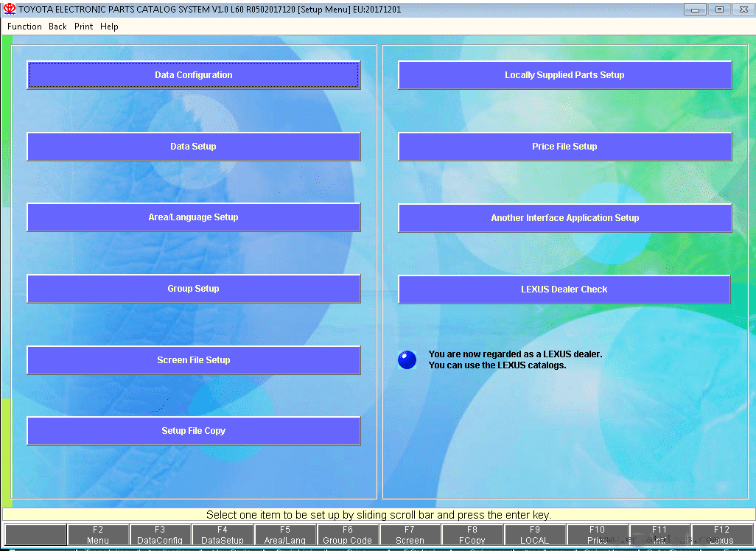Open Locally Supplied Parts Setup
Screen dimensions: 756x551
click(x=564, y=75)
